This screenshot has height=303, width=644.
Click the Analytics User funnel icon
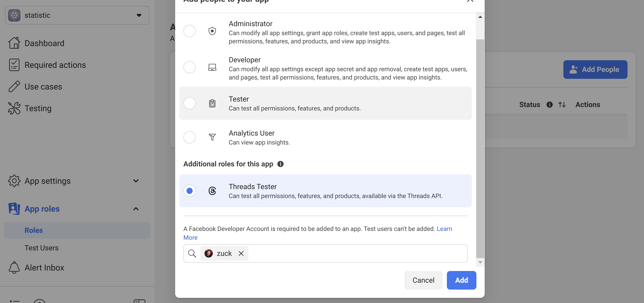coord(212,137)
